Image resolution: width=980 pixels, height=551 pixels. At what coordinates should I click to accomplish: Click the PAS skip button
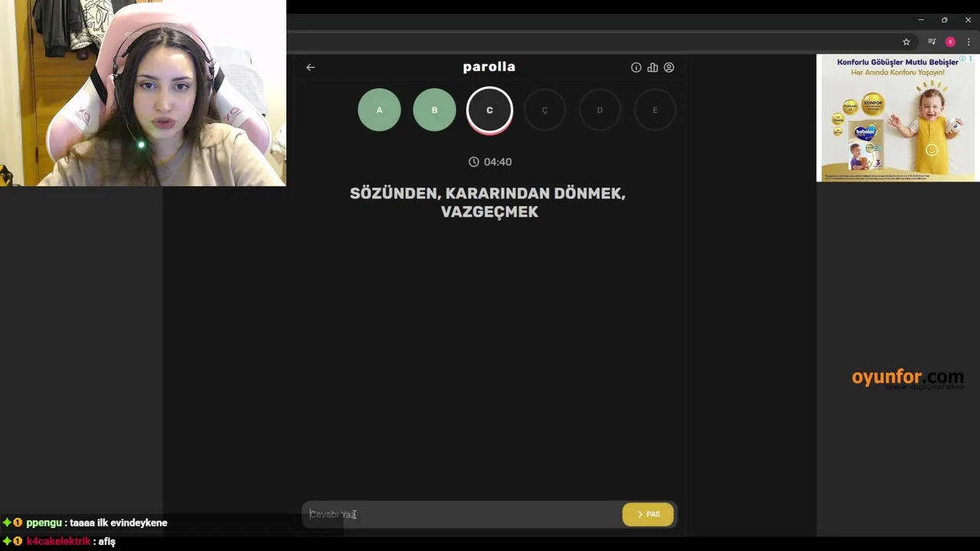click(648, 514)
